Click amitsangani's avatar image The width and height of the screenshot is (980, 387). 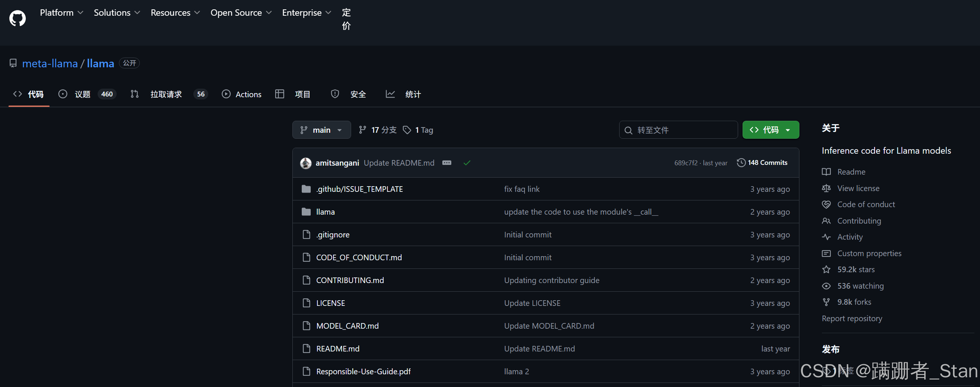point(305,163)
